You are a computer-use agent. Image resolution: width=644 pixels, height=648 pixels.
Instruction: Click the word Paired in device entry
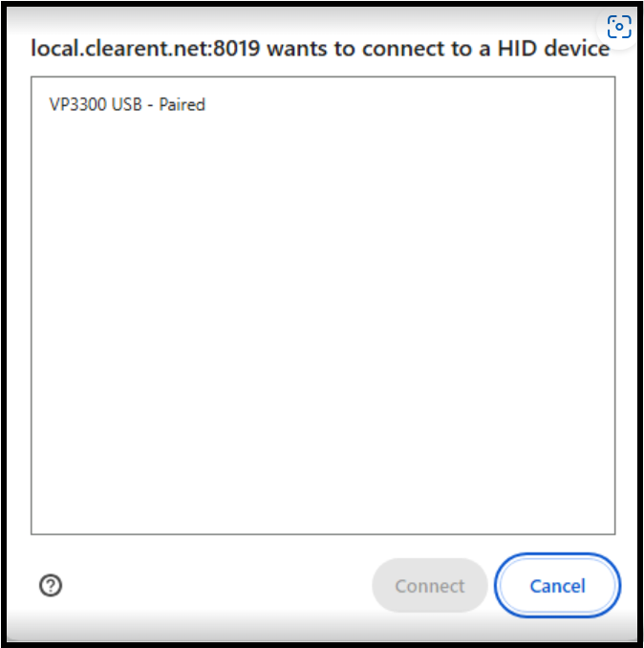(x=182, y=104)
